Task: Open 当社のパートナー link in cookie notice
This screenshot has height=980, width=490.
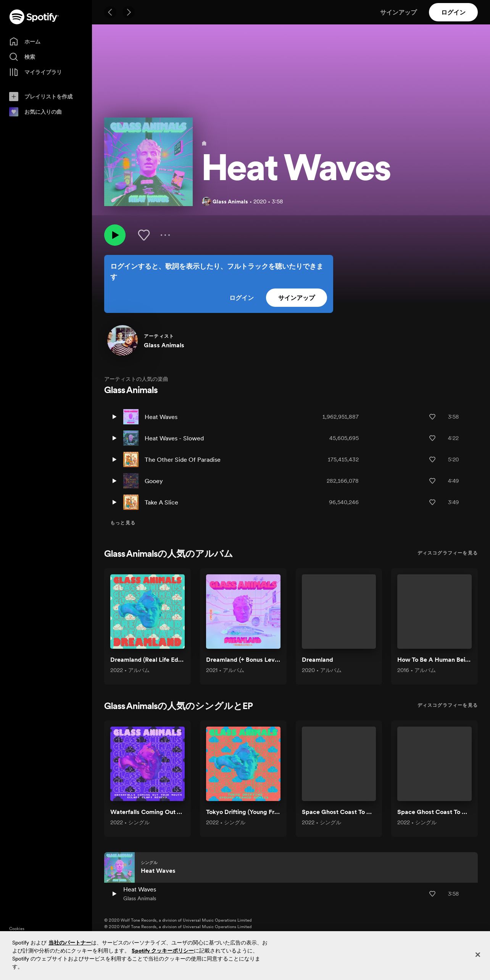Action: pyautogui.click(x=70, y=943)
